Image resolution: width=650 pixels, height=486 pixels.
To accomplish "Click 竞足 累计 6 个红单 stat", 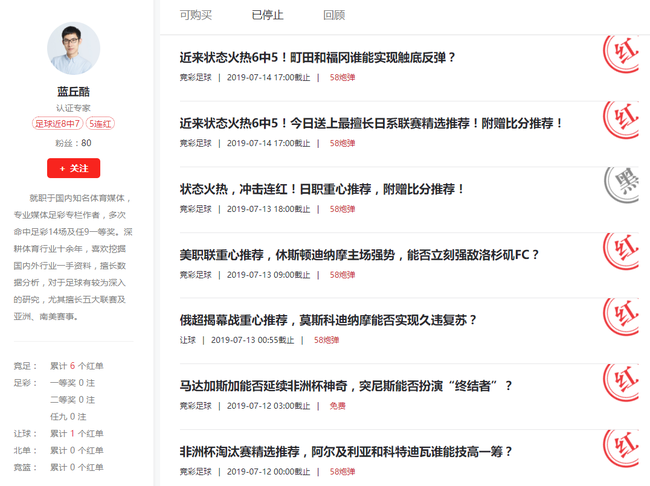I will [x=58, y=366].
